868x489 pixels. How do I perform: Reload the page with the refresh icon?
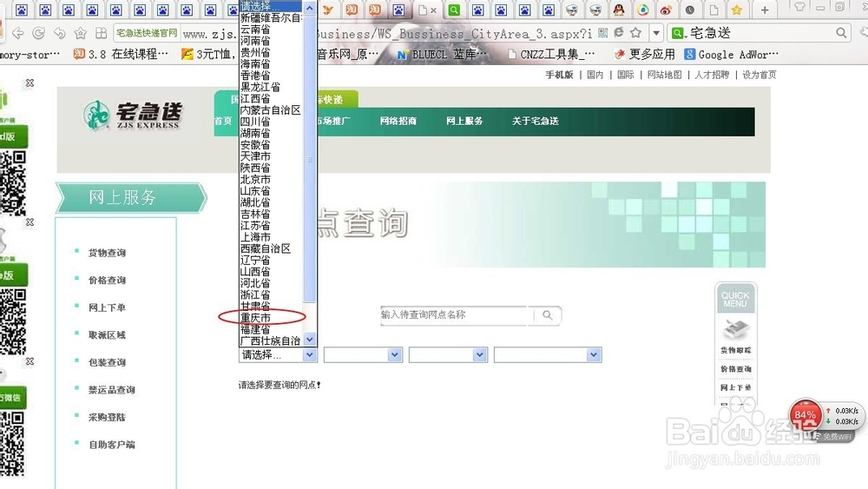point(38,33)
